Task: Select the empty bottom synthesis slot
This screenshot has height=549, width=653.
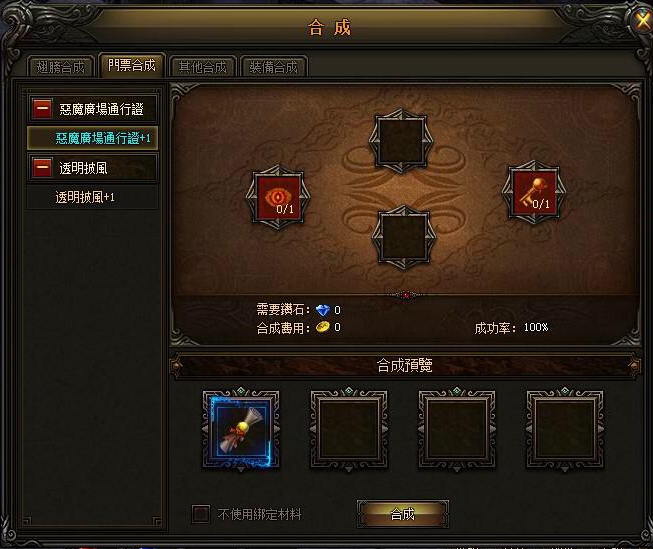Action: tap(404, 237)
